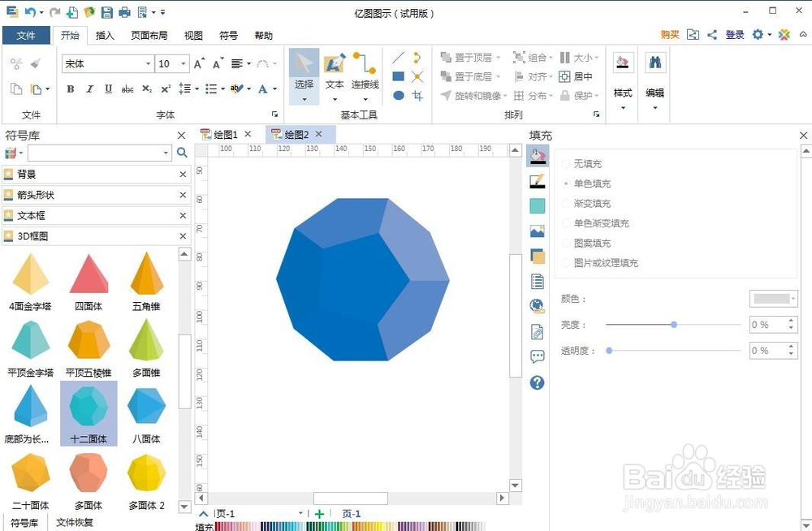The width and height of the screenshot is (812, 531).
Task: Expand the 置于顶层 dropdown
Action: point(499,58)
